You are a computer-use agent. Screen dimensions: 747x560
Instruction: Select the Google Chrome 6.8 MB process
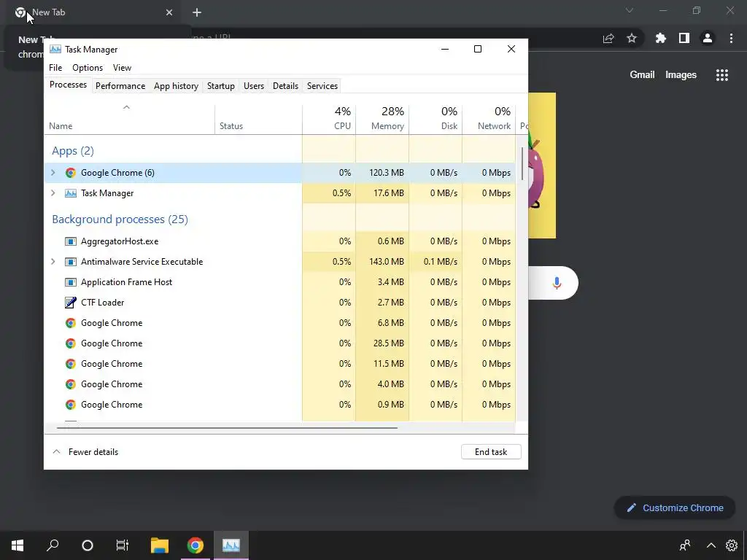point(279,323)
